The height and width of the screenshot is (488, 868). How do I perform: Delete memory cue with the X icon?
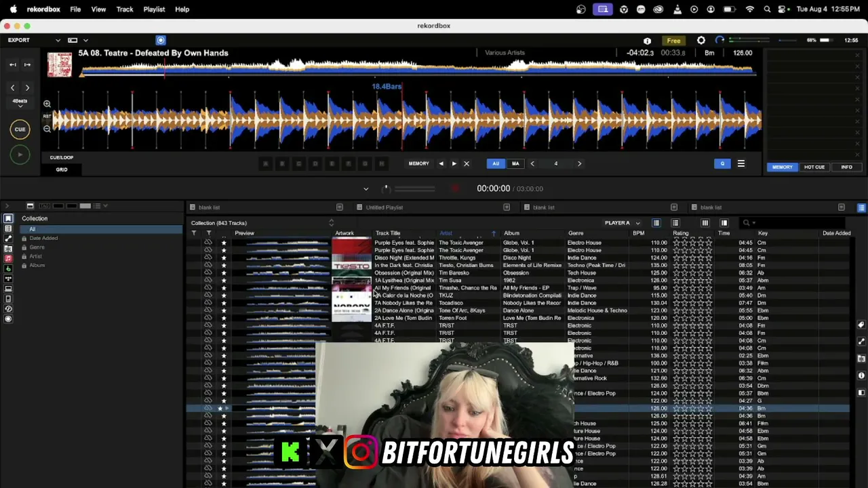click(466, 163)
